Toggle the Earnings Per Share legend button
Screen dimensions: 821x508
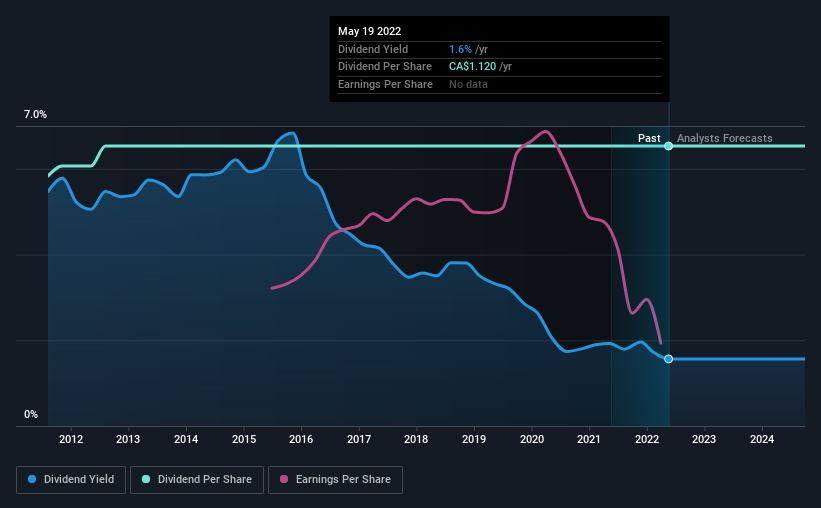[x=335, y=479]
